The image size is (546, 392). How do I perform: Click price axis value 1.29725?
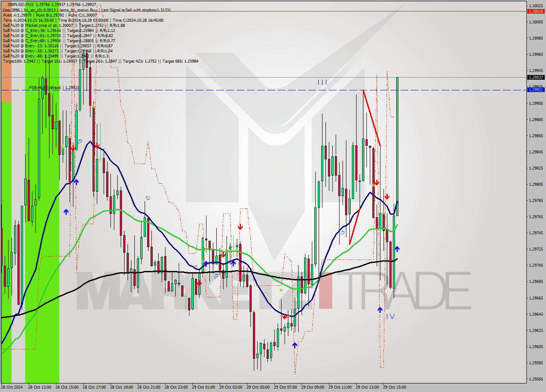point(536,249)
